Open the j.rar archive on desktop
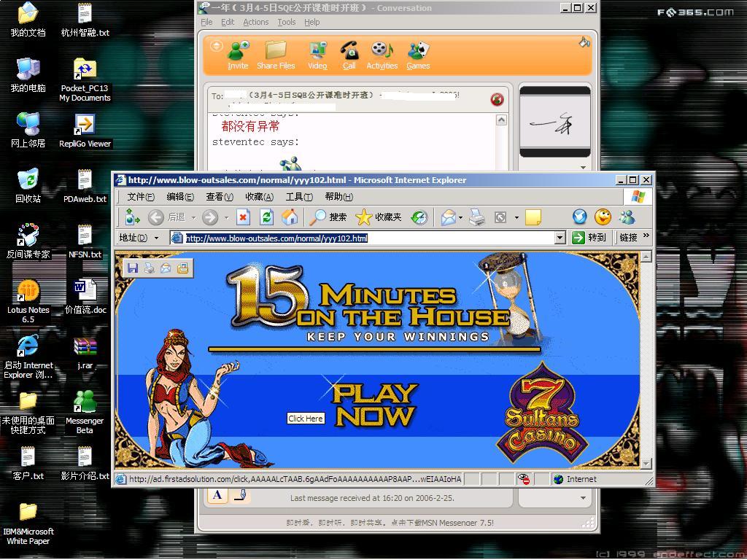The width and height of the screenshot is (747, 560). [85, 353]
